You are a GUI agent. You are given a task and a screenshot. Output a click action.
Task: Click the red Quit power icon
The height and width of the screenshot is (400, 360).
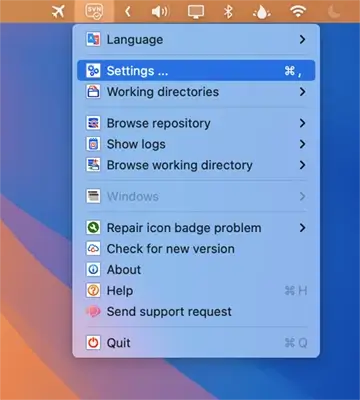[x=93, y=343]
